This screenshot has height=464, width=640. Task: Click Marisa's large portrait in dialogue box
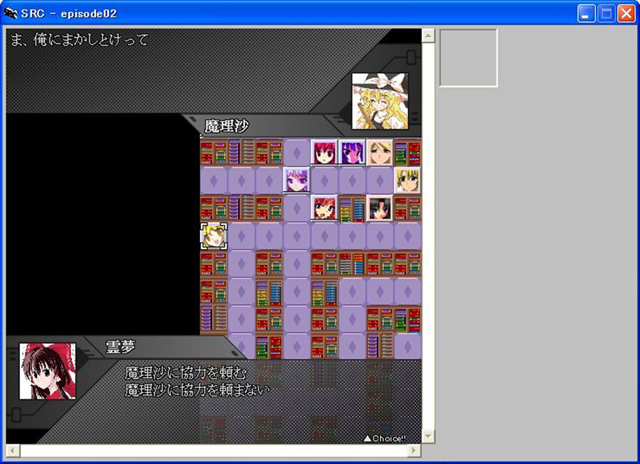[x=380, y=101]
